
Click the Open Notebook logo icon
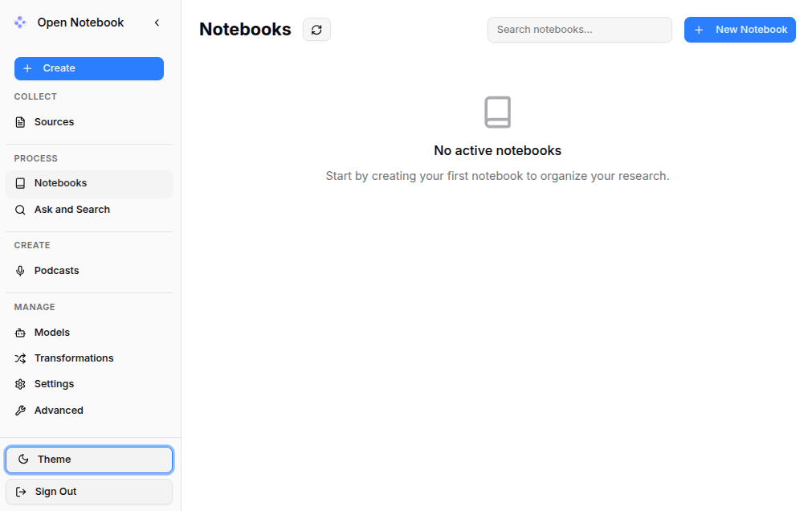[x=21, y=22]
